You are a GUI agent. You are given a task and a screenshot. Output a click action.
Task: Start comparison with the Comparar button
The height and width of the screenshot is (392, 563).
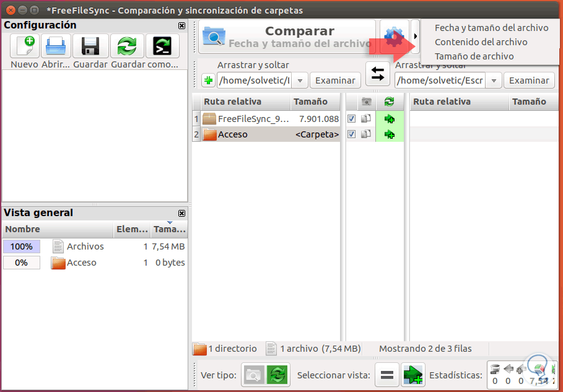287,37
